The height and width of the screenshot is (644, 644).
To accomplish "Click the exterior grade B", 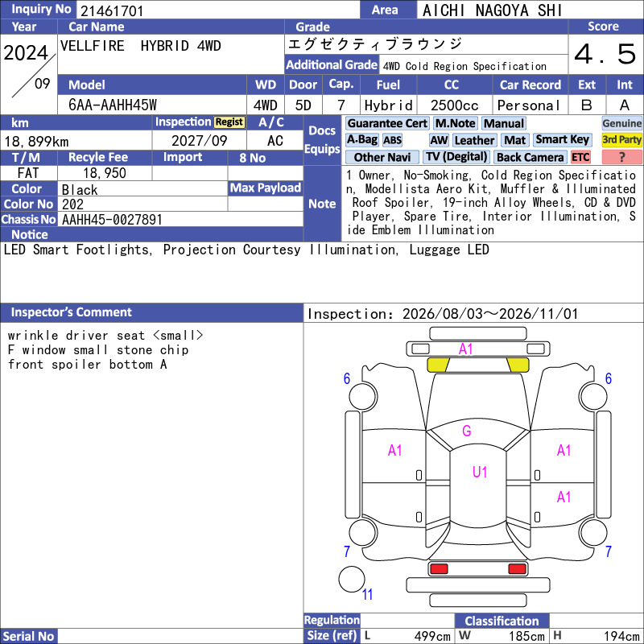I will [587, 105].
